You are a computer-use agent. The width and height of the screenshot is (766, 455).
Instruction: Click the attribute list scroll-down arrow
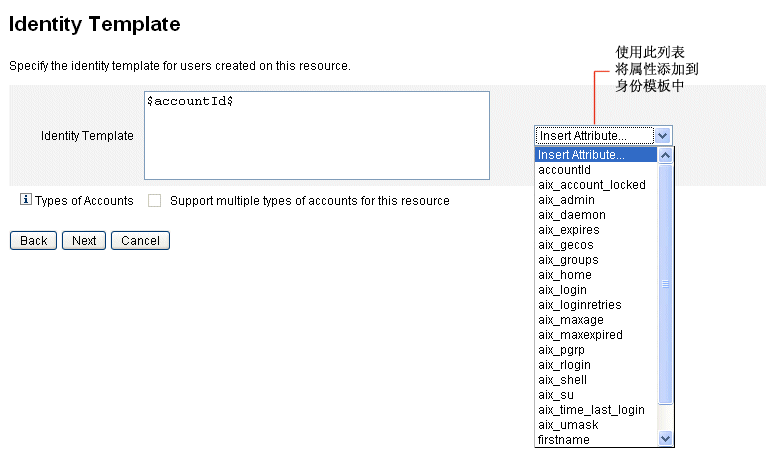[665, 438]
